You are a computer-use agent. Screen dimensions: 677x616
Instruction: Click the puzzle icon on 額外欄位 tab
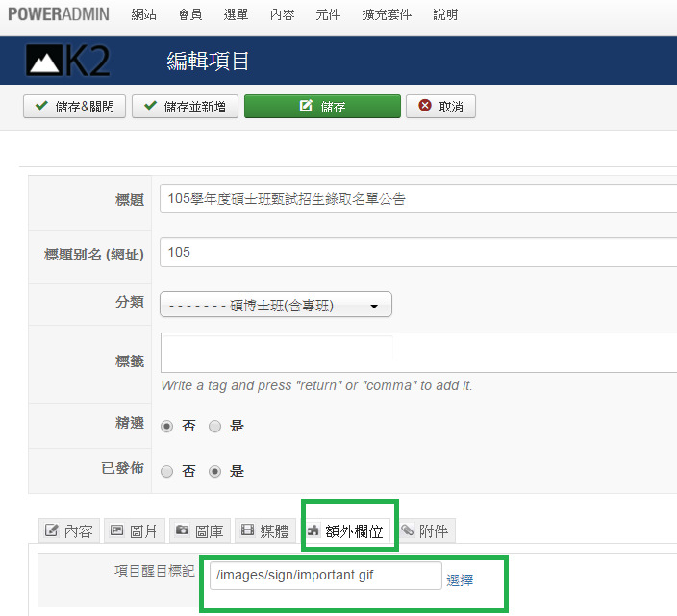tap(313, 530)
